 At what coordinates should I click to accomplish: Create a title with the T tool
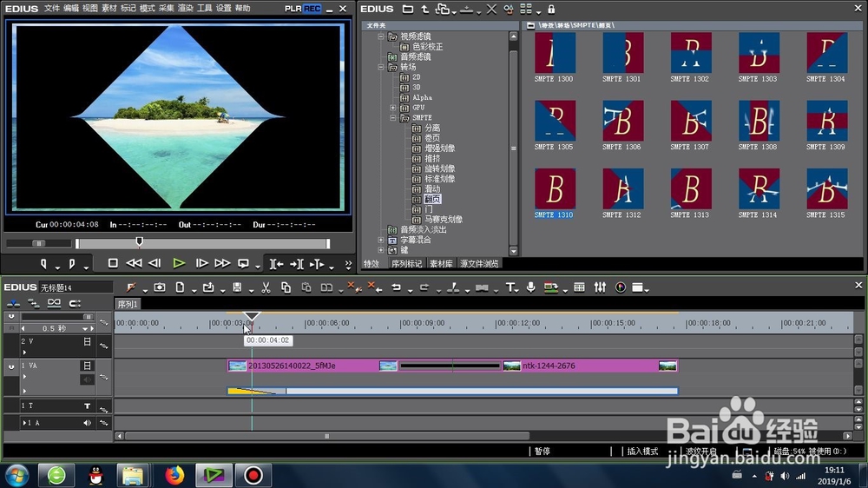[510, 287]
